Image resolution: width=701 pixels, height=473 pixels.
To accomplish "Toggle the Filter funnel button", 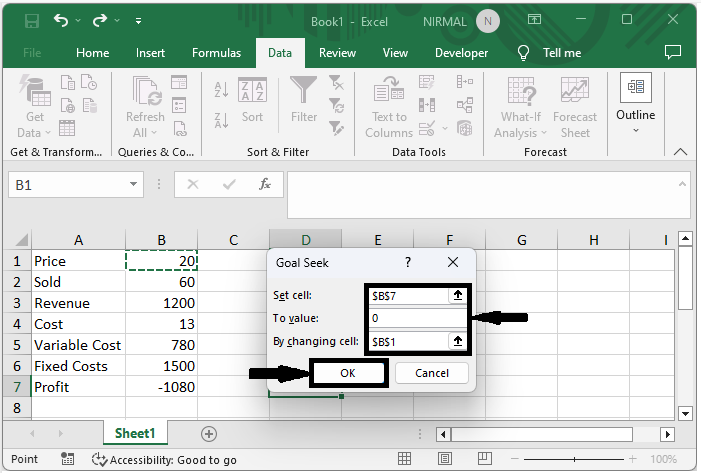I will pos(304,101).
